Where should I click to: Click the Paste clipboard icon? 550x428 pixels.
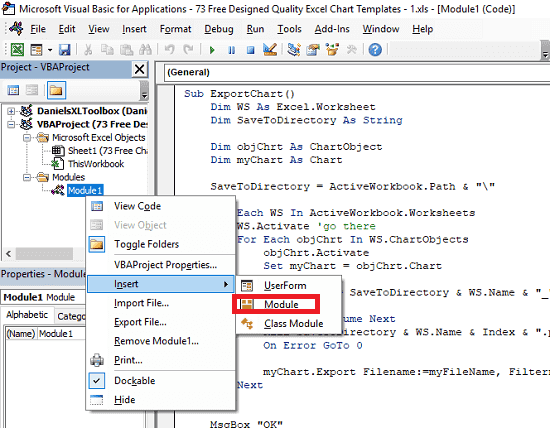(126, 50)
